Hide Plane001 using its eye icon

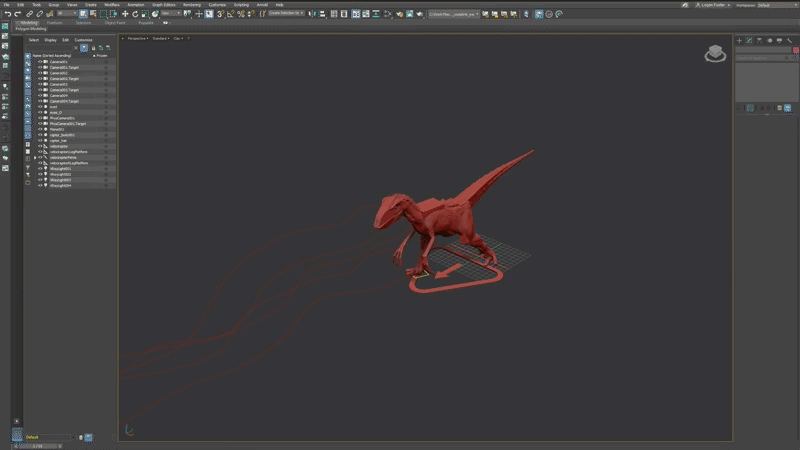tap(40, 129)
